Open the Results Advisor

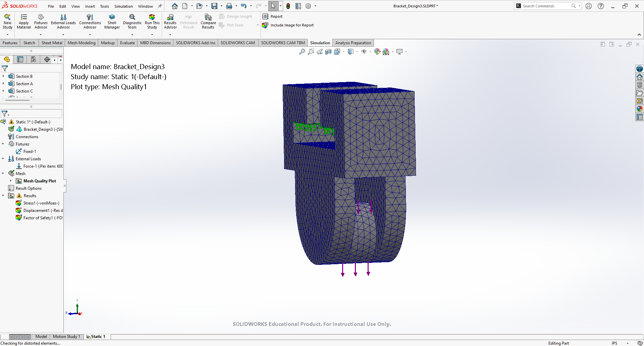pyautogui.click(x=170, y=21)
